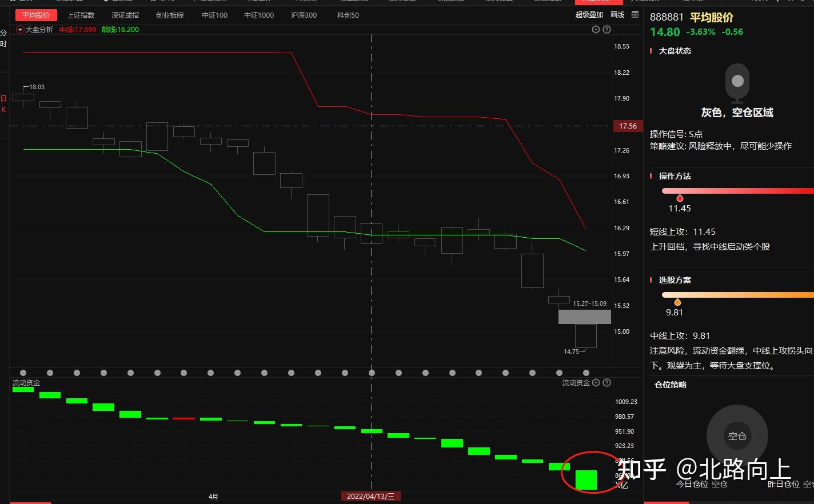Click the 今日仓位 空仓 label
This screenshot has width=814, height=504.
[x=702, y=484]
